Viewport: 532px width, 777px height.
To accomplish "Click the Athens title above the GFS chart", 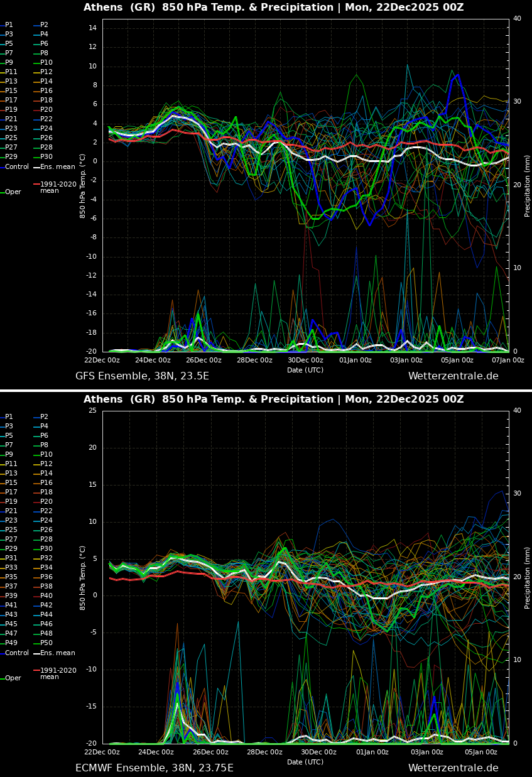I will 273,8.
